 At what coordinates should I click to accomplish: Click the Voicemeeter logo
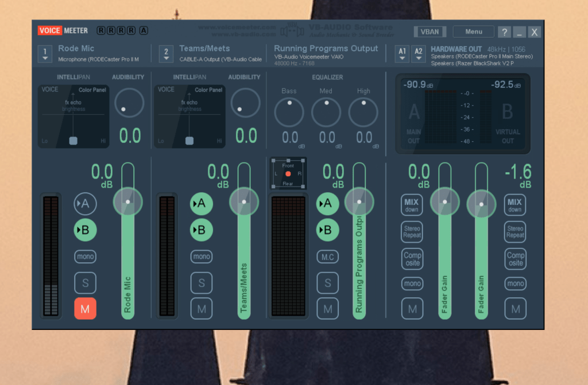click(63, 30)
